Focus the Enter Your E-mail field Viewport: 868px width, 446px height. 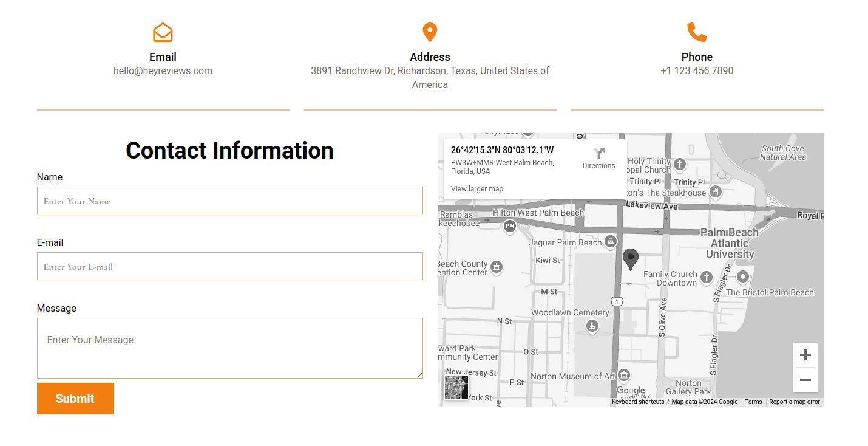229,266
